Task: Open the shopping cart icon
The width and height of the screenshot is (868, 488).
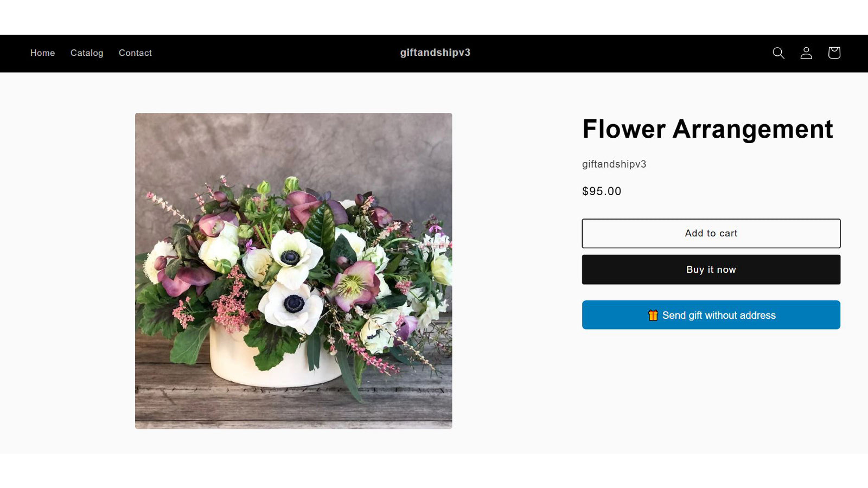Action: pos(834,53)
